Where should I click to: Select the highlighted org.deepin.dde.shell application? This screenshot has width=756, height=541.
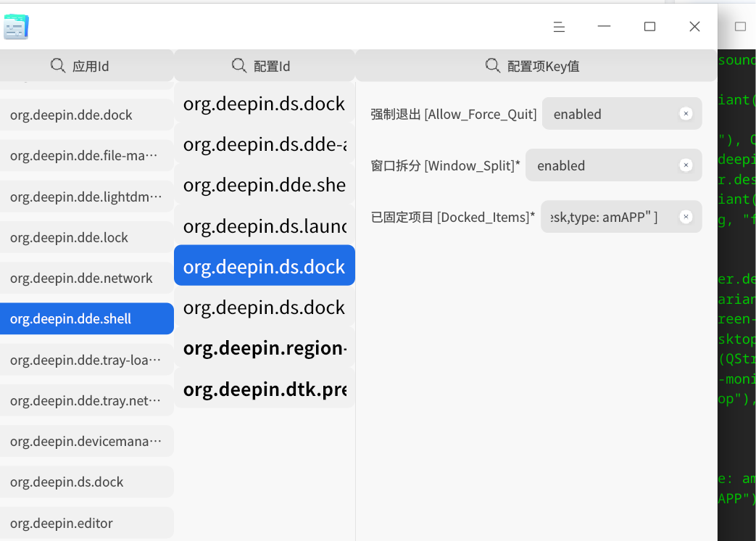point(87,318)
